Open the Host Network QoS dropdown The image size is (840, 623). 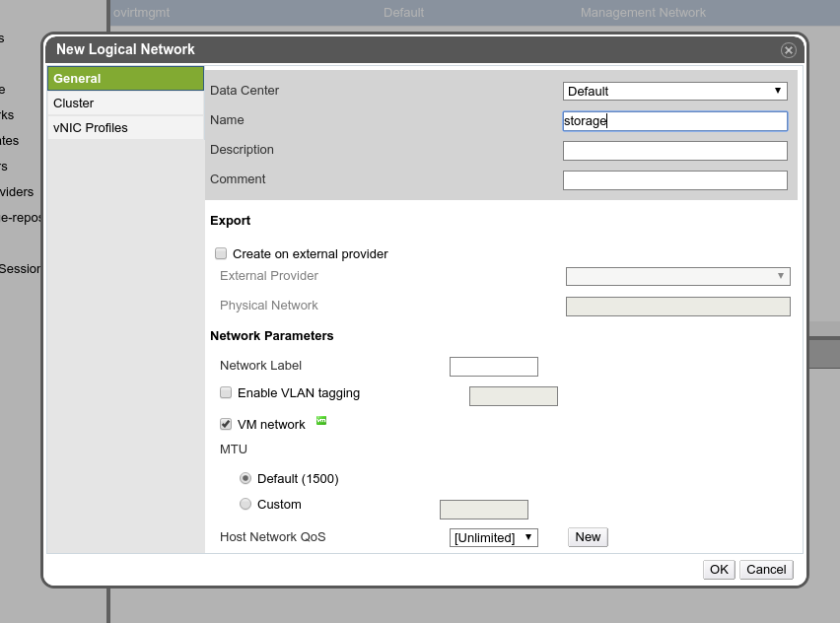pyautogui.click(x=493, y=537)
